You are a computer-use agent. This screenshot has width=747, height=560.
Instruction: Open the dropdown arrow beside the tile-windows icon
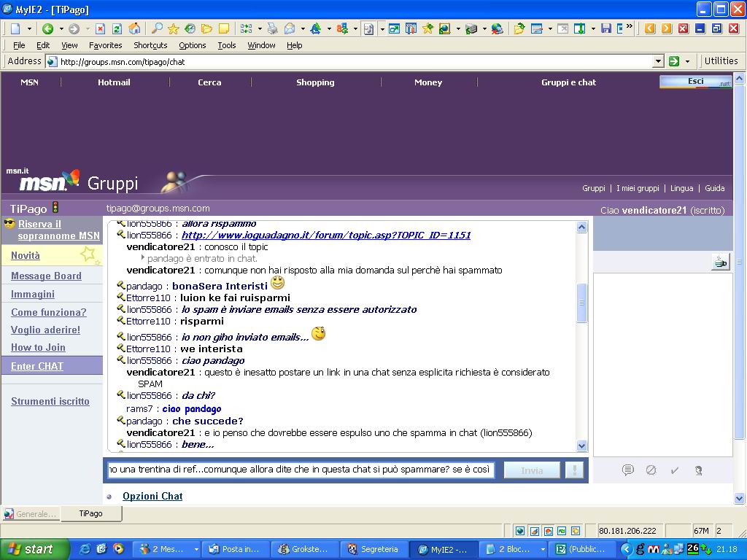tap(260, 28)
